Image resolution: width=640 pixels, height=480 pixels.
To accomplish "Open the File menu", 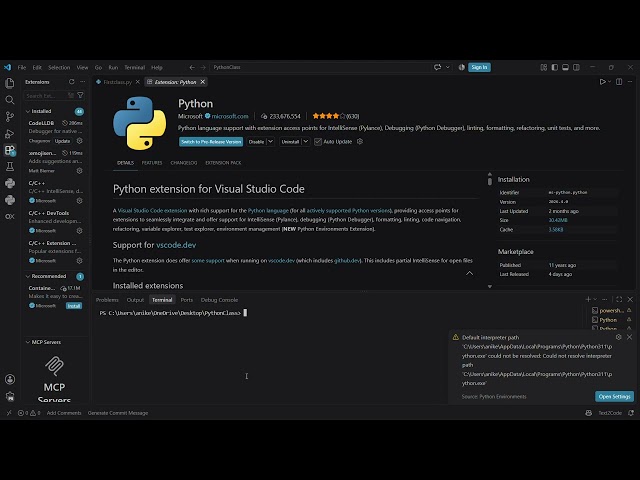I will tap(22, 67).
